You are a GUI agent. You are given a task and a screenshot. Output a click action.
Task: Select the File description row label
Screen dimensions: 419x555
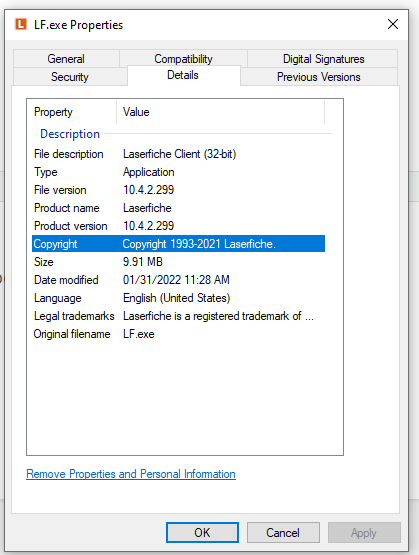coord(69,154)
